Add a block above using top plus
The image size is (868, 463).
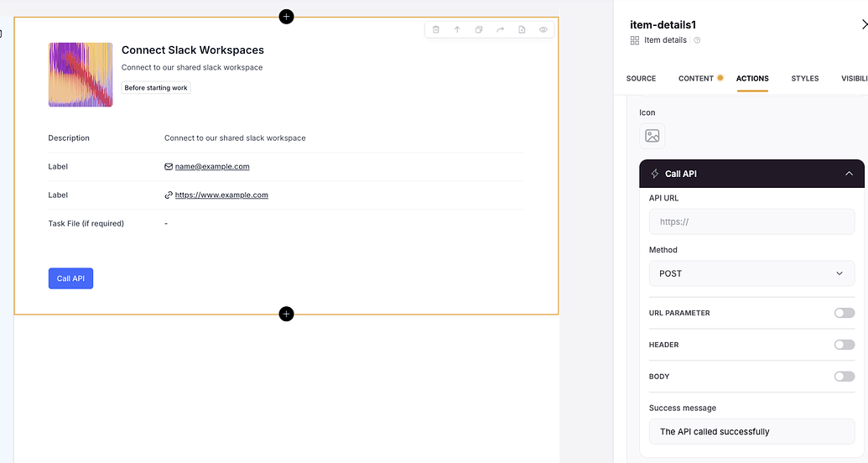pyautogui.click(x=286, y=17)
